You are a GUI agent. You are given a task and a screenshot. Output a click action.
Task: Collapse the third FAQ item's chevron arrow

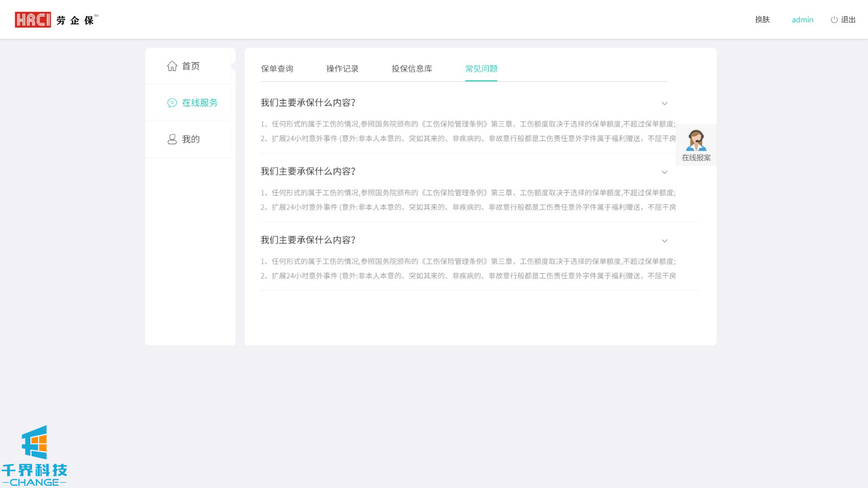(x=664, y=241)
